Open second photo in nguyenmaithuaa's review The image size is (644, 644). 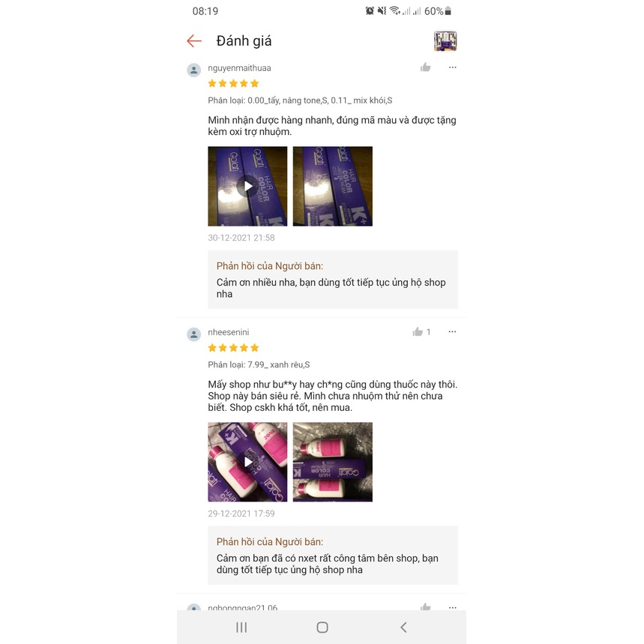333,186
